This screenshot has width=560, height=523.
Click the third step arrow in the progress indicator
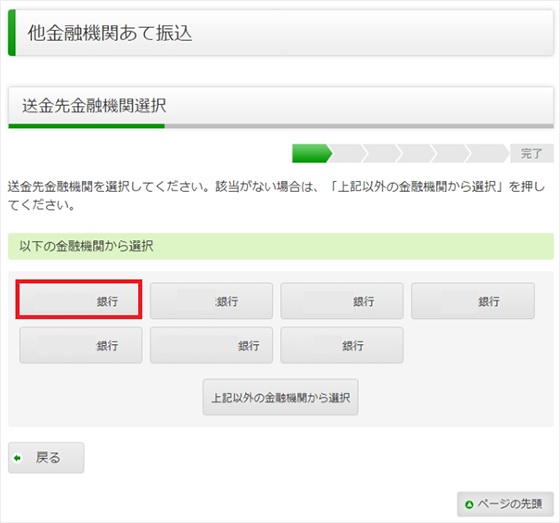(x=382, y=153)
